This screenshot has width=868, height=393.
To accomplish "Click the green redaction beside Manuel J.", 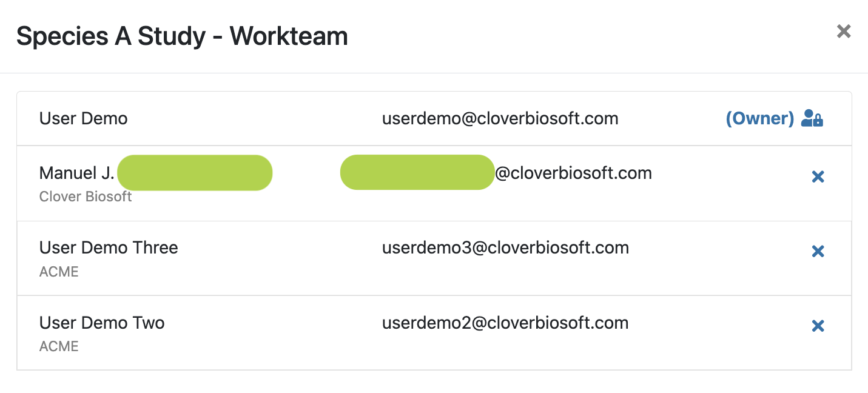I will (x=195, y=173).
